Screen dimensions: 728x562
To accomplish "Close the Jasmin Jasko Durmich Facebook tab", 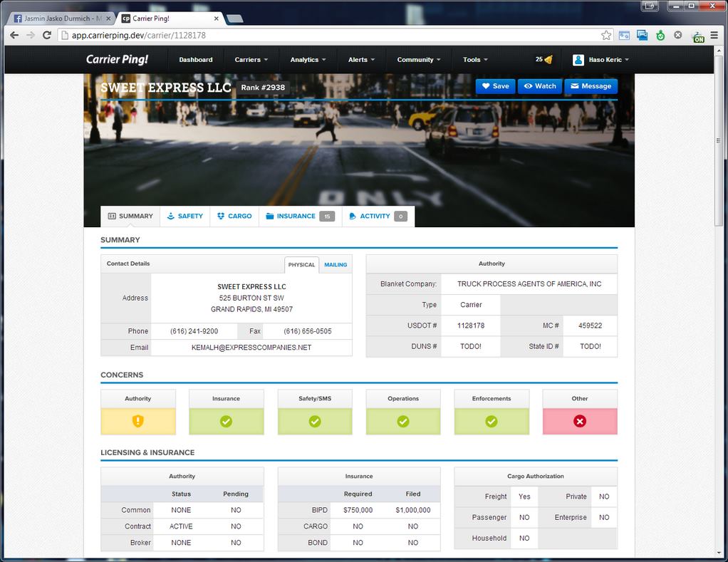I will point(108,19).
